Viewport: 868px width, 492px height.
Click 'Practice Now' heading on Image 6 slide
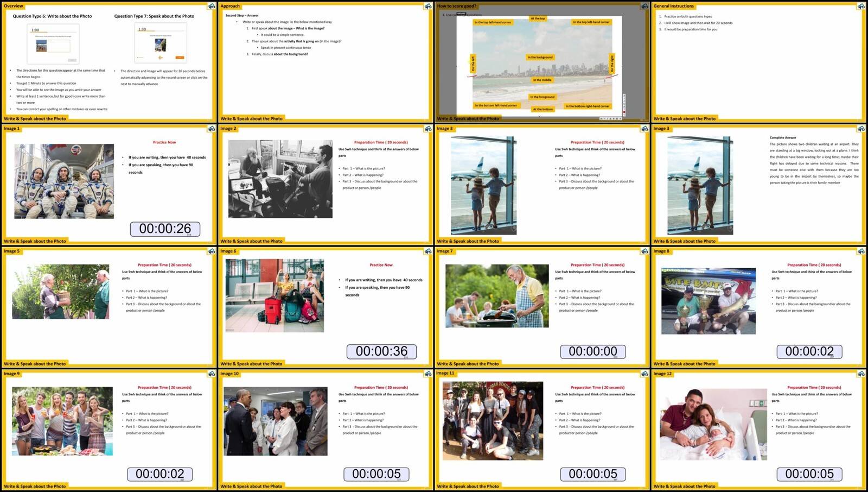coord(381,265)
